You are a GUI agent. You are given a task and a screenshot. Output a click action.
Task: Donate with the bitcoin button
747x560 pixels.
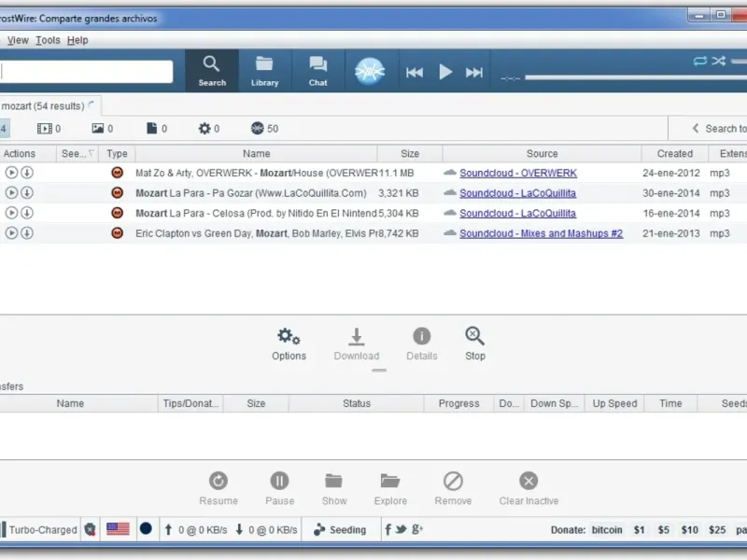tap(606, 530)
